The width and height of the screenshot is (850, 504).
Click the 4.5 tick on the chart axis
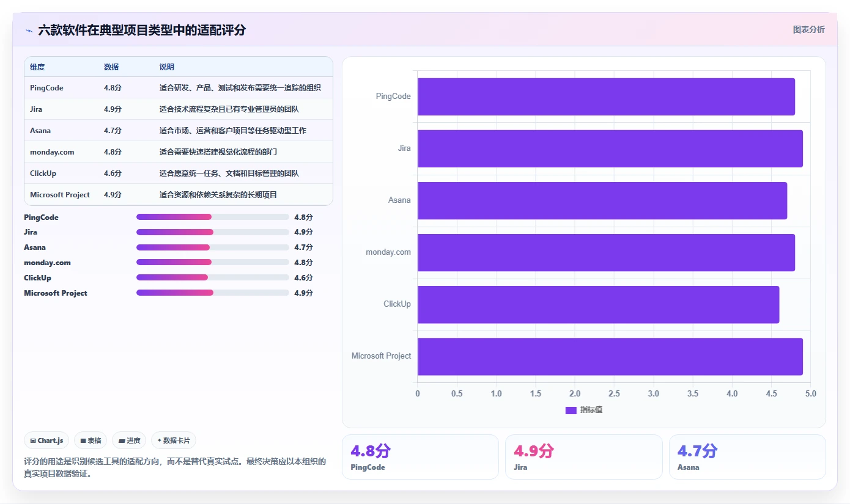pyautogui.click(x=772, y=394)
